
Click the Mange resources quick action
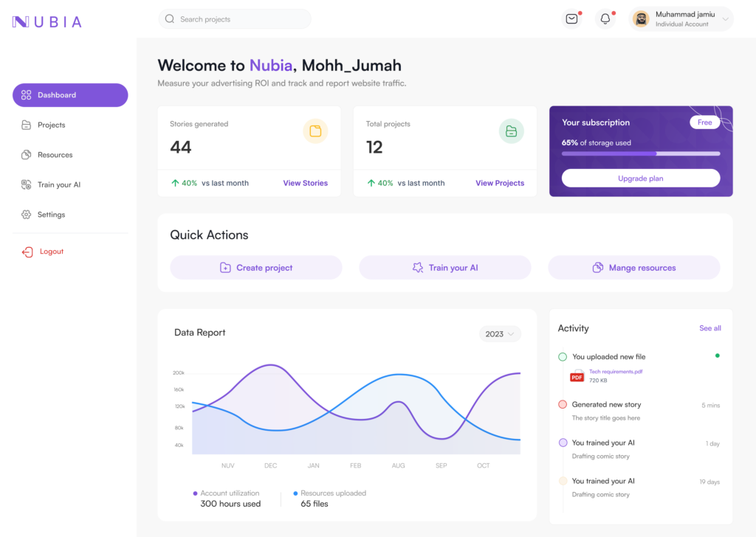(x=634, y=267)
